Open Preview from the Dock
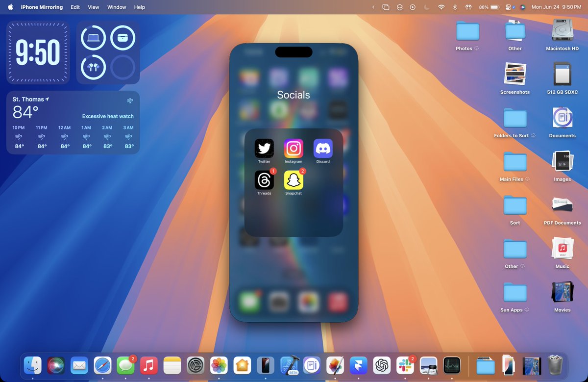The image size is (588, 382). 428,365
